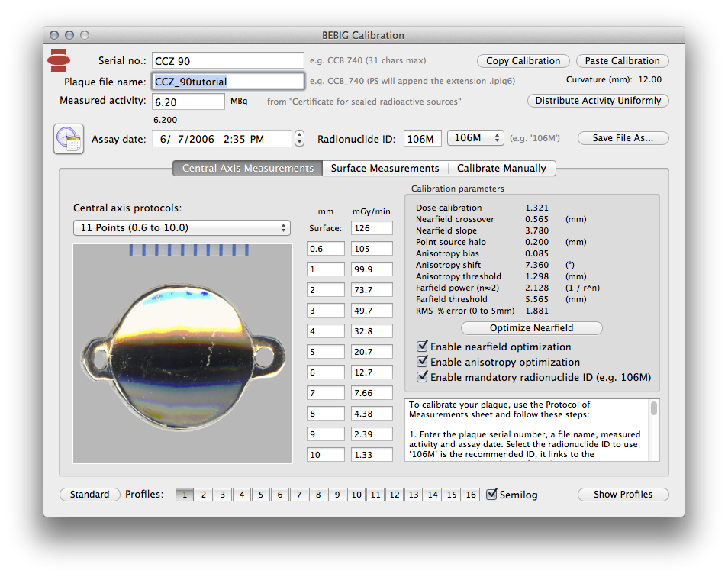Select profile 7 button

[x=299, y=495]
